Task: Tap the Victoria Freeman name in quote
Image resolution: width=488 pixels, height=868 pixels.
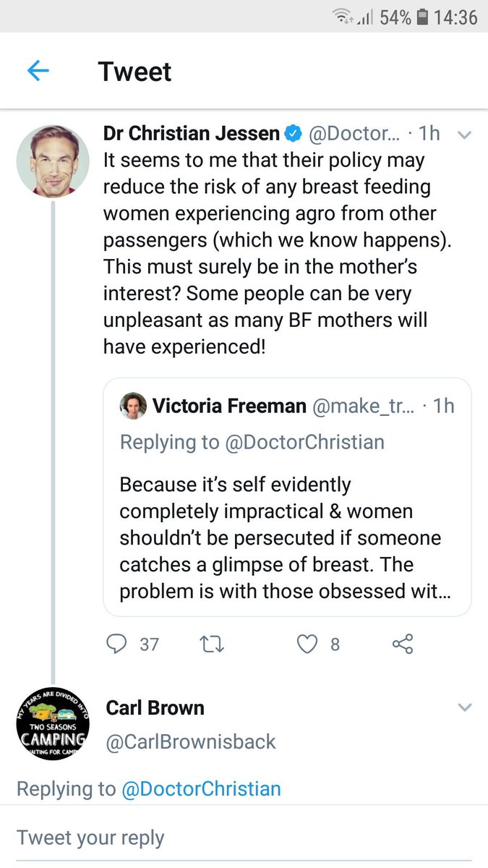Action: pos(229,406)
